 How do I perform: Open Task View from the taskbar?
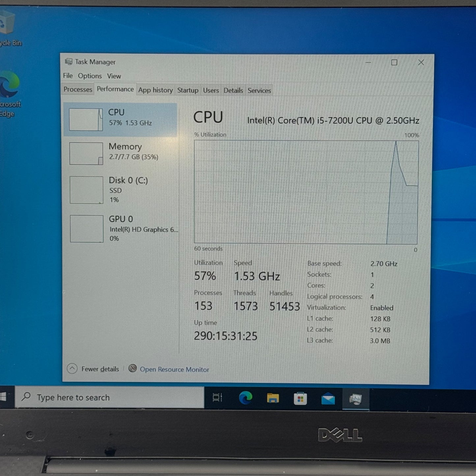217,398
